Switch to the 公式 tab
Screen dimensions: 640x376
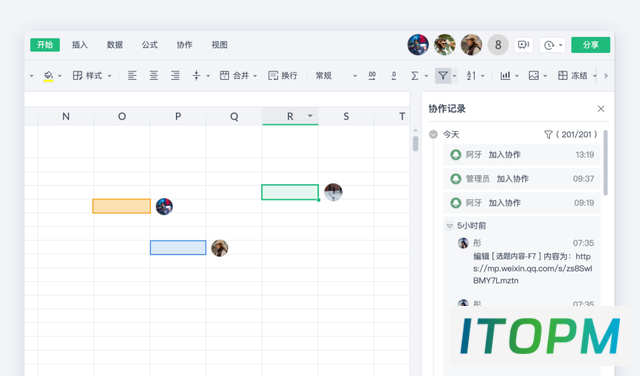click(x=149, y=45)
